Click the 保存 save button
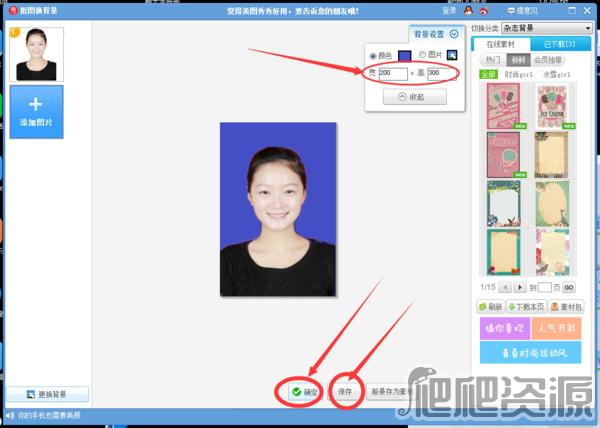The height and width of the screenshot is (428, 600). [345, 392]
